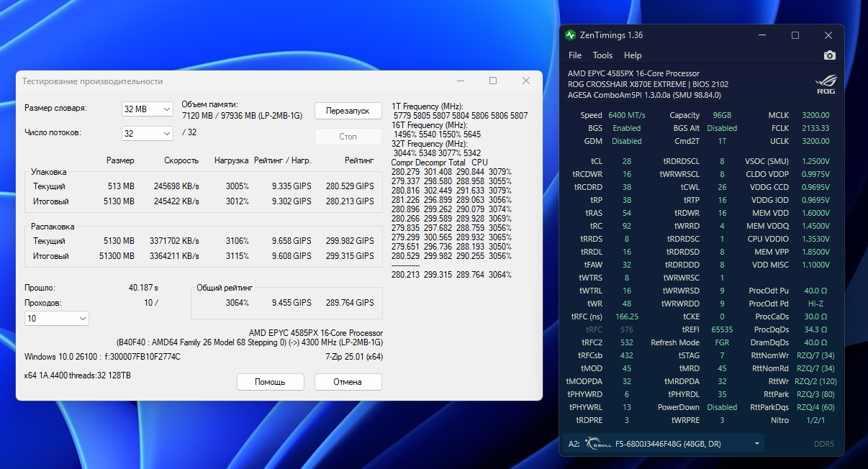Minimize the ZenTimings window
This screenshot has height=469, width=868.
762,35
